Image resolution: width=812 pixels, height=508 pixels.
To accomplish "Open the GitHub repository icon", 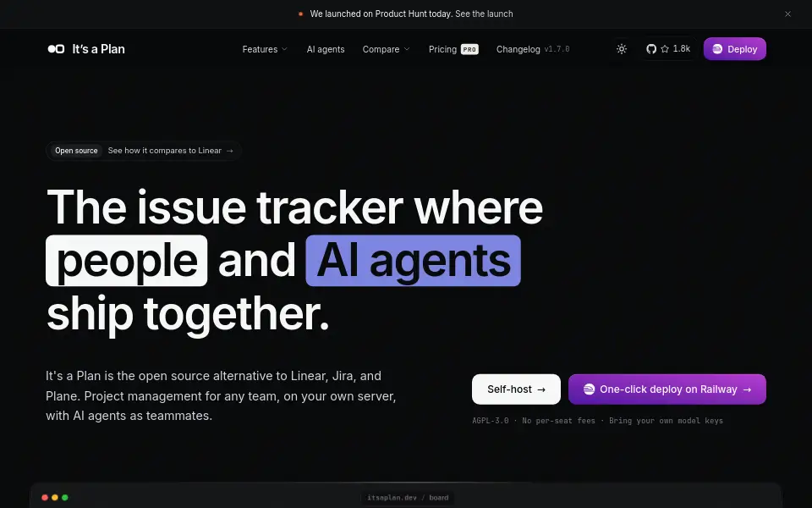I will point(651,49).
